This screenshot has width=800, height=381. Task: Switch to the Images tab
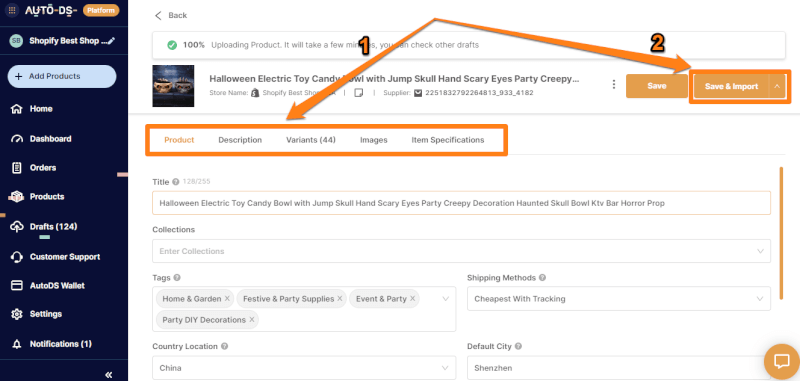pyautogui.click(x=373, y=140)
